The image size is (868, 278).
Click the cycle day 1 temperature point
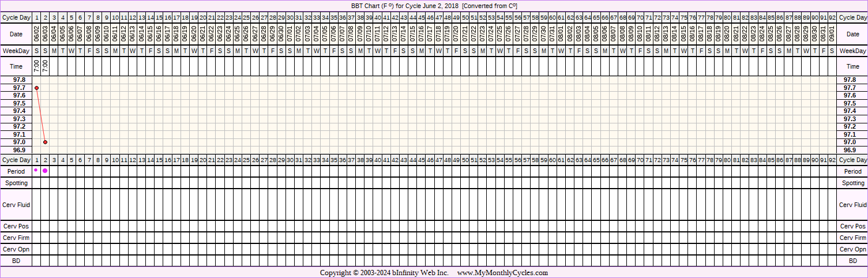pos(36,88)
